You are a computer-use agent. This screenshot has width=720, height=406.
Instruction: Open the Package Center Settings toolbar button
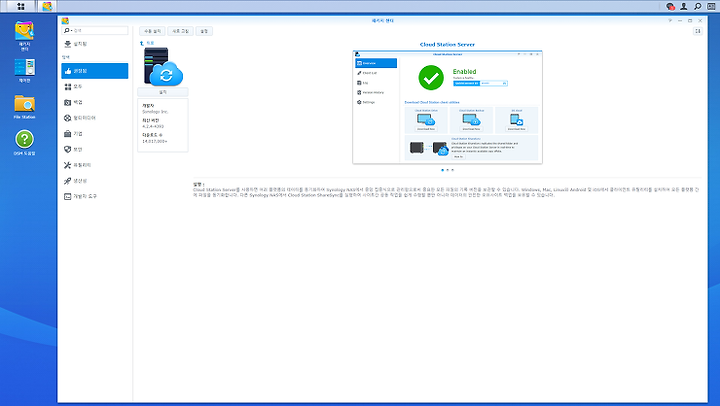pyautogui.click(x=204, y=31)
